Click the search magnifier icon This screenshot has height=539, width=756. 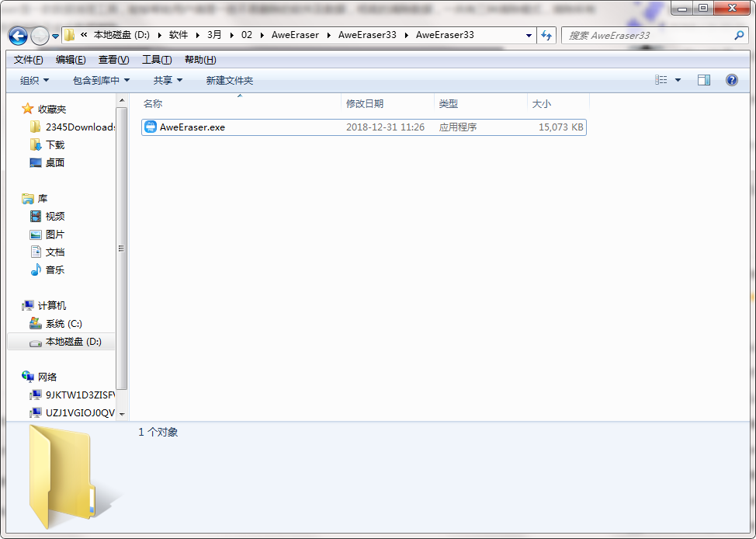point(739,35)
